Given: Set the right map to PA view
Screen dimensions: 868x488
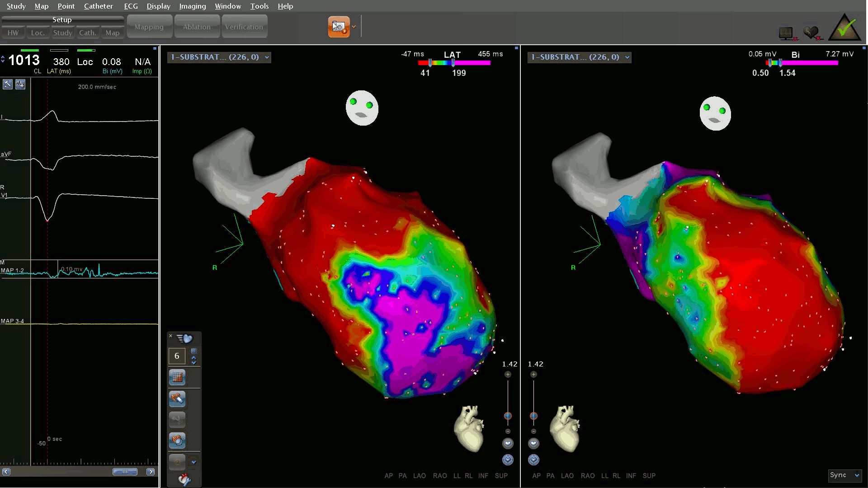Looking at the screenshot, I should [550, 476].
